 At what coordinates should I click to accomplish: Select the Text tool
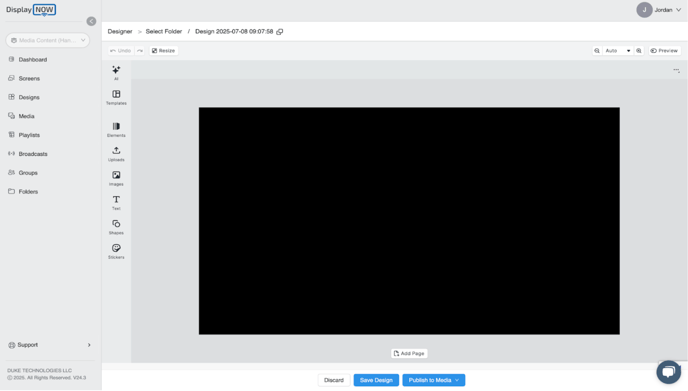click(116, 203)
